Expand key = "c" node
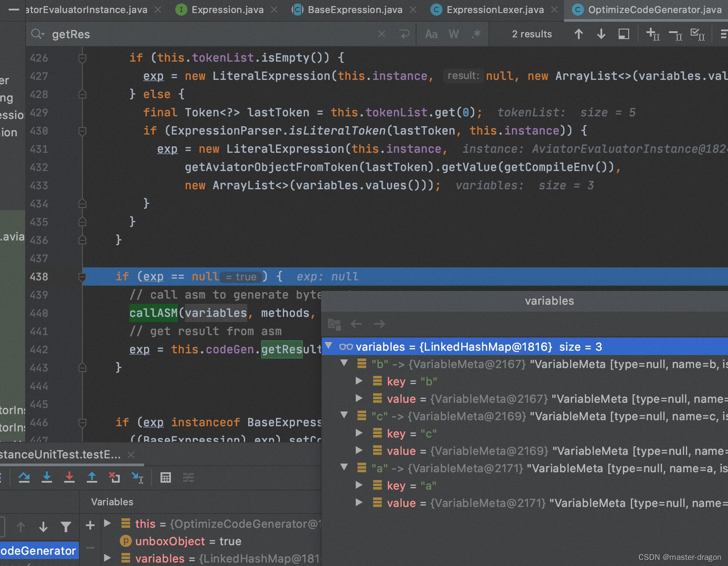The height and width of the screenshot is (566, 728). [359, 433]
